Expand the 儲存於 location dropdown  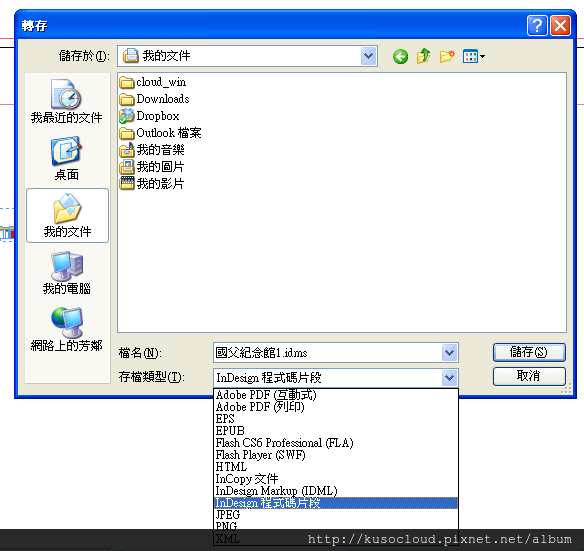368,56
